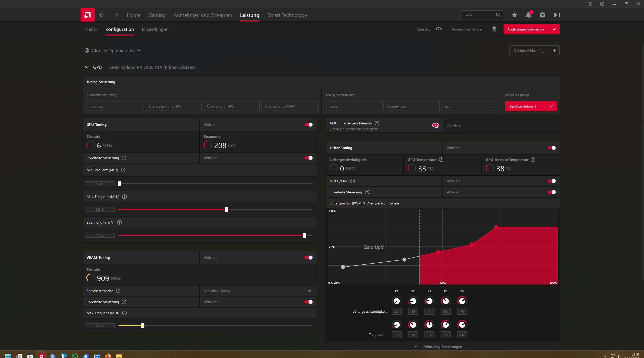The height and width of the screenshot is (358, 644).
Task: Click the discard changes trash icon
Action: (494, 29)
